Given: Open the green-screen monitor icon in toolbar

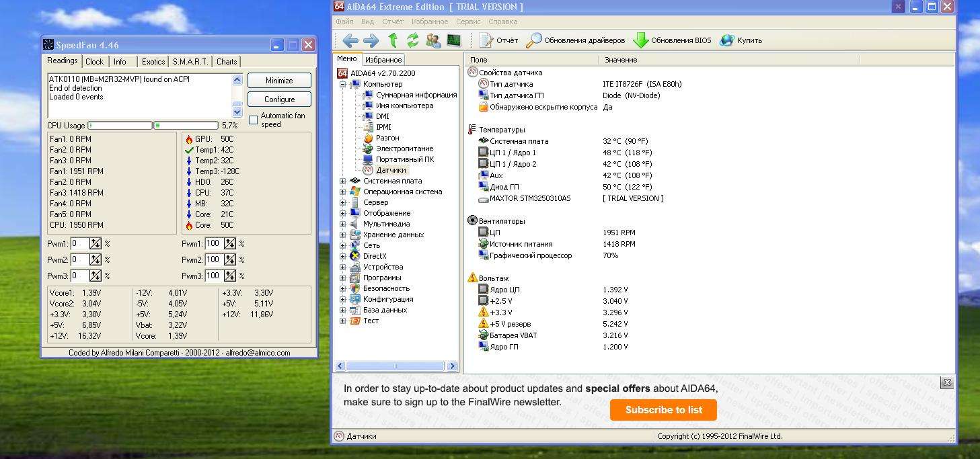Looking at the screenshot, I should pos(454,40).
